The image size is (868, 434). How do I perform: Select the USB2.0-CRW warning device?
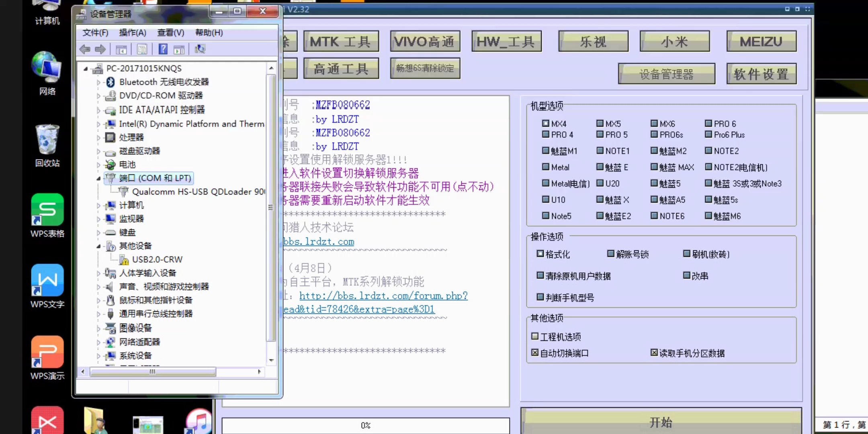tap(151, 260)
